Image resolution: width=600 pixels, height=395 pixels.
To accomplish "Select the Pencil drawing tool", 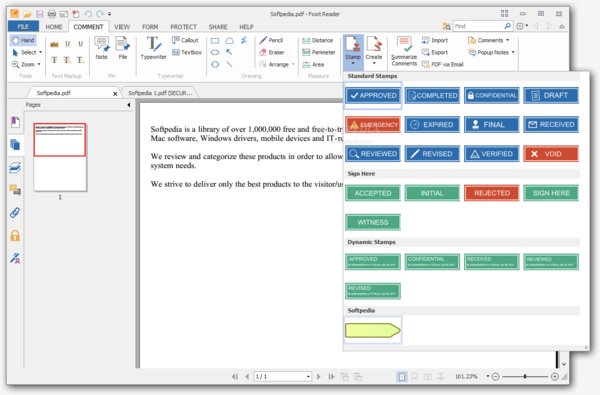I will tap(271, 40).
